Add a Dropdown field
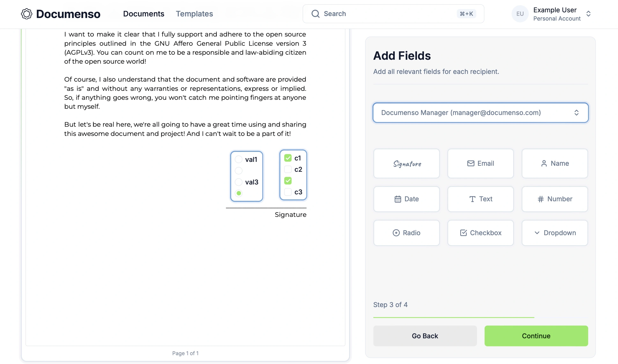Image resolution: width=618 pixels, height=364 pixels. pyautogui.click(x=554, y=233)
